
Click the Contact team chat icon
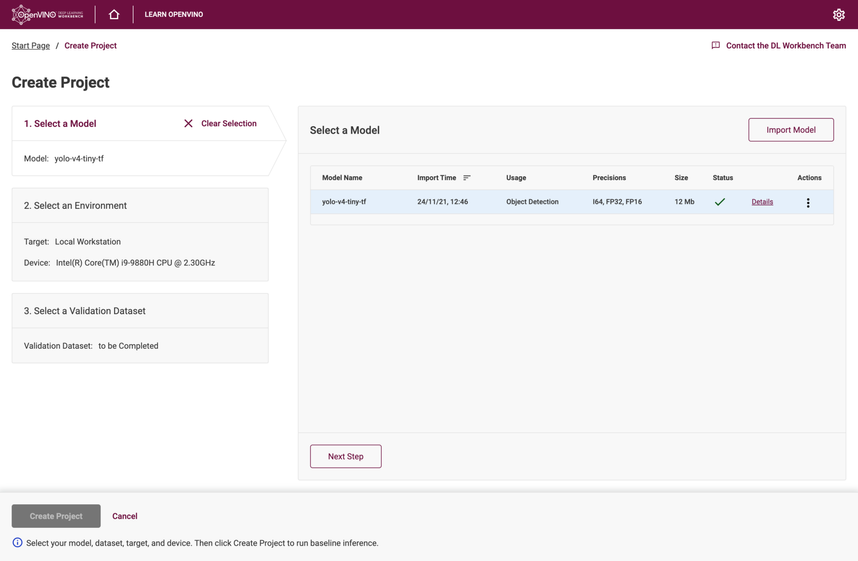pos(715,45)
